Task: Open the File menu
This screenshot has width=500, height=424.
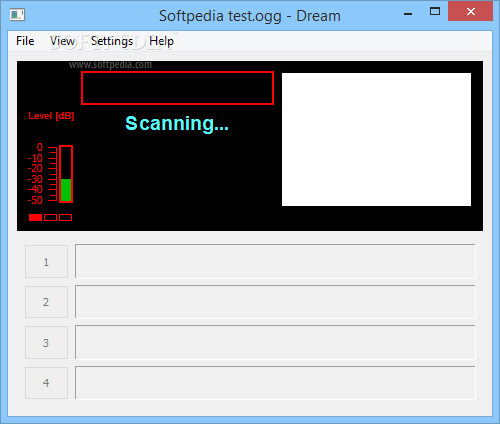Action: 25,41
